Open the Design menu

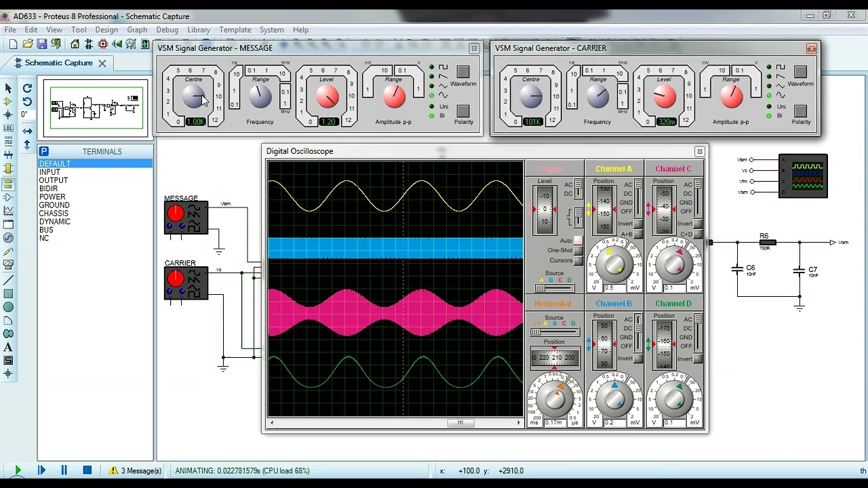(106, 30)
